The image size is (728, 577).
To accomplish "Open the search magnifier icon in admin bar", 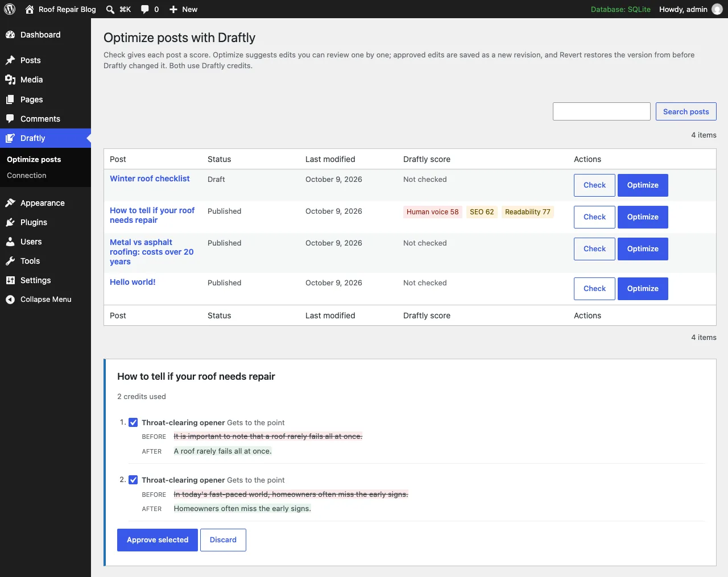I will point(110,9).
